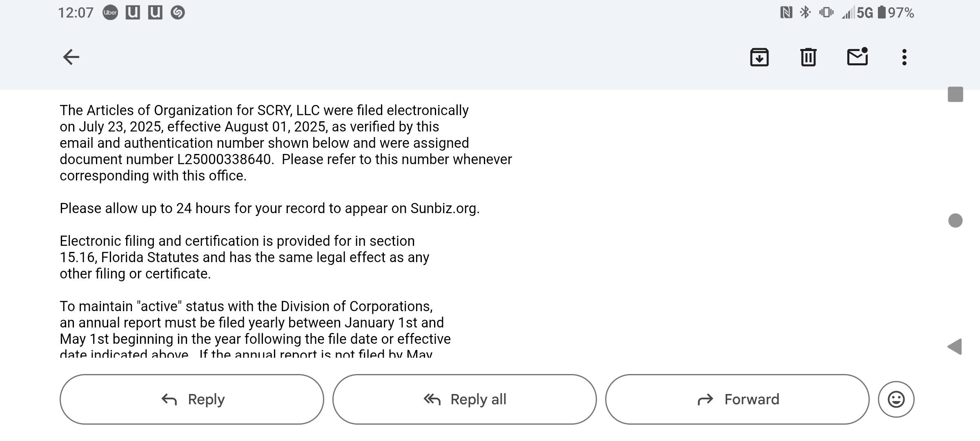Image resolution: width=980 pixels, height=441 pixels.
Task: Tap the Bluetooth status icon
Action: [805, 12]
